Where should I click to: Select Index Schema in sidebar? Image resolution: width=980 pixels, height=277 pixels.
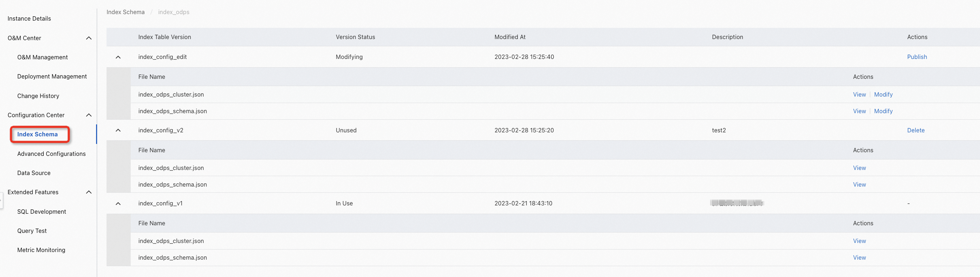[37, 134]
